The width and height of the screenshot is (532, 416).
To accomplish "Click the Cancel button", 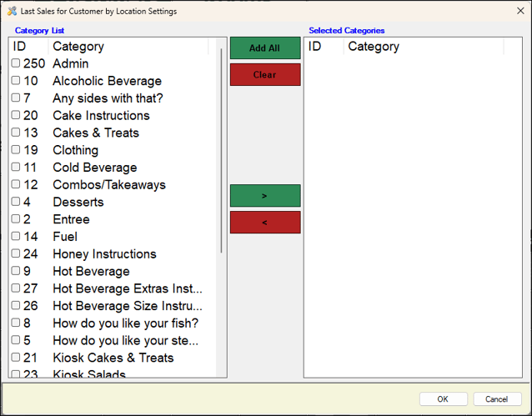I will tap(497, 399).
